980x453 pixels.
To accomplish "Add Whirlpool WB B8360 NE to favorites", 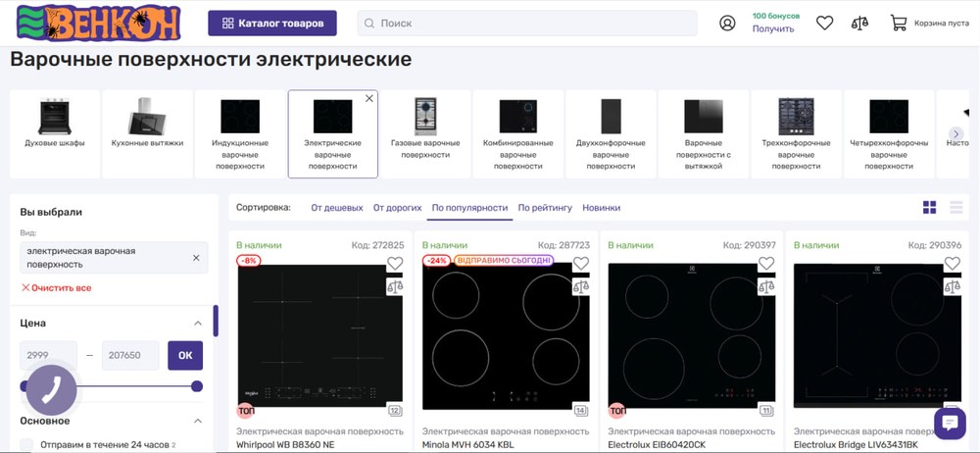I will 395,264.
